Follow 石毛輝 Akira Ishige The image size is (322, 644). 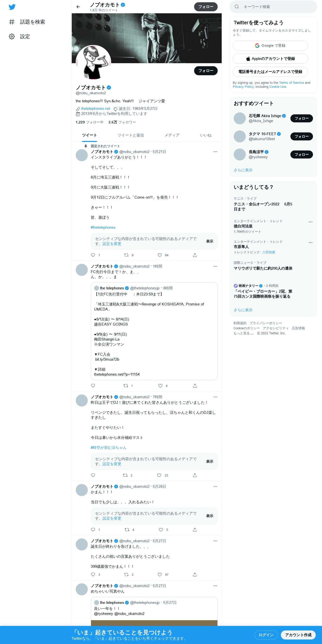[301, 118]
